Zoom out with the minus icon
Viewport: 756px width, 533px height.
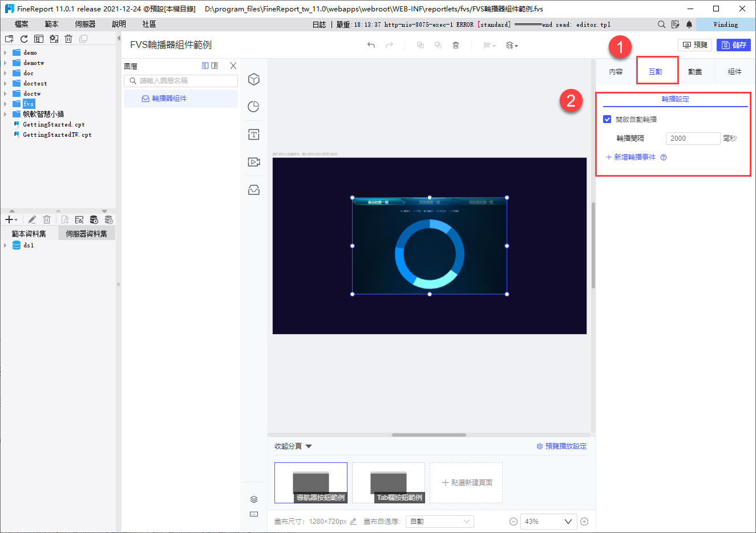pos(514,521)
